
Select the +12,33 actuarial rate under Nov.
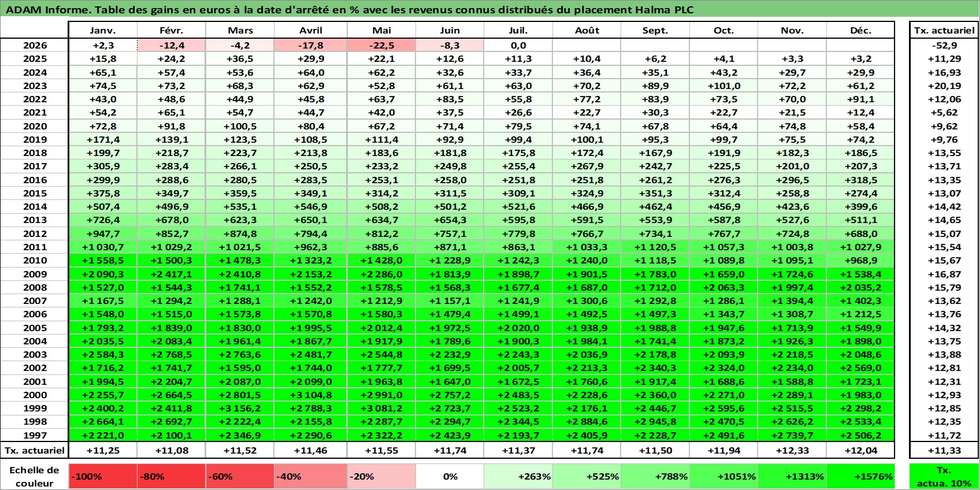[792, 450]
